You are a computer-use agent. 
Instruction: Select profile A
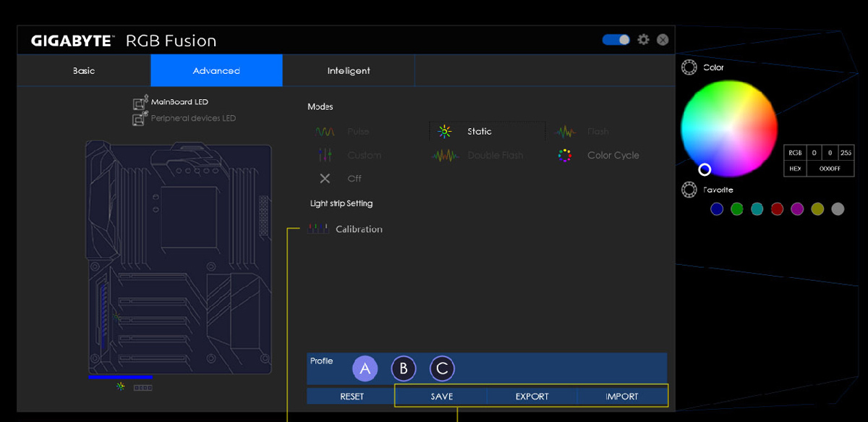pyautogui.click(x=365, y=369)
